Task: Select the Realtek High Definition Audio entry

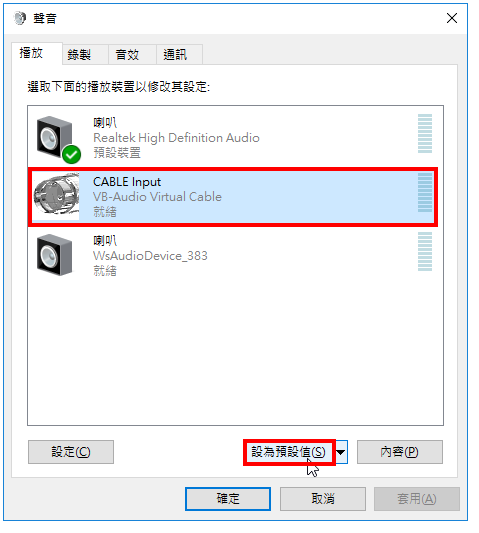Action: click(x=236, y=138)
